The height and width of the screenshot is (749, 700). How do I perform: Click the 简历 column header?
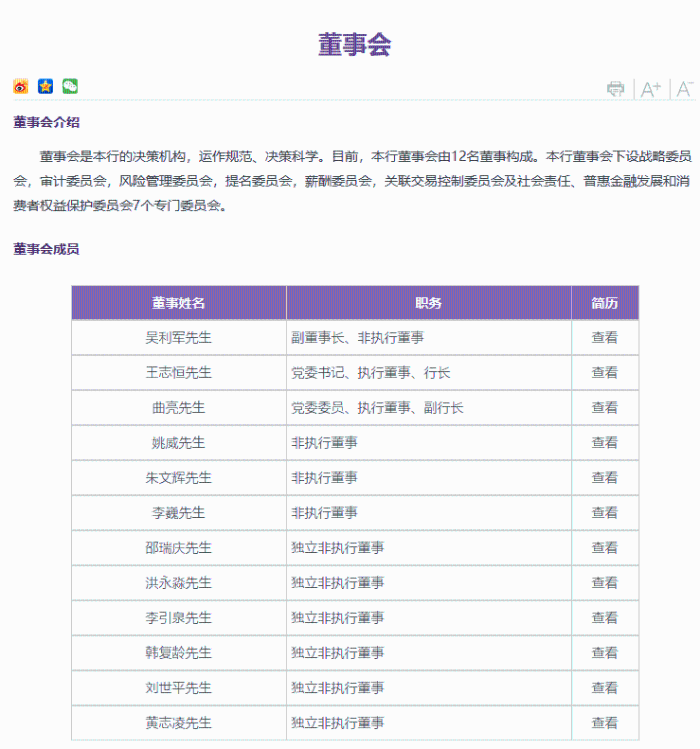(x=605, y=303)
